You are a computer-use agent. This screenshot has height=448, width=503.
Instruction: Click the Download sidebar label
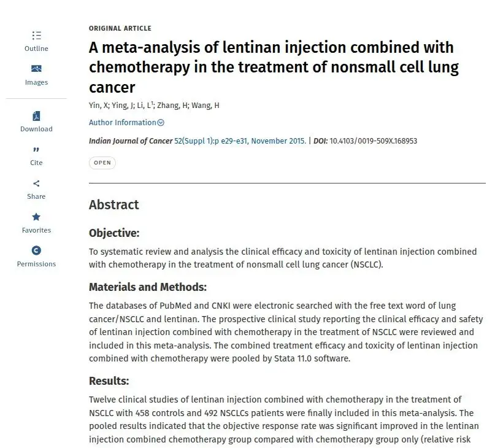36,129
